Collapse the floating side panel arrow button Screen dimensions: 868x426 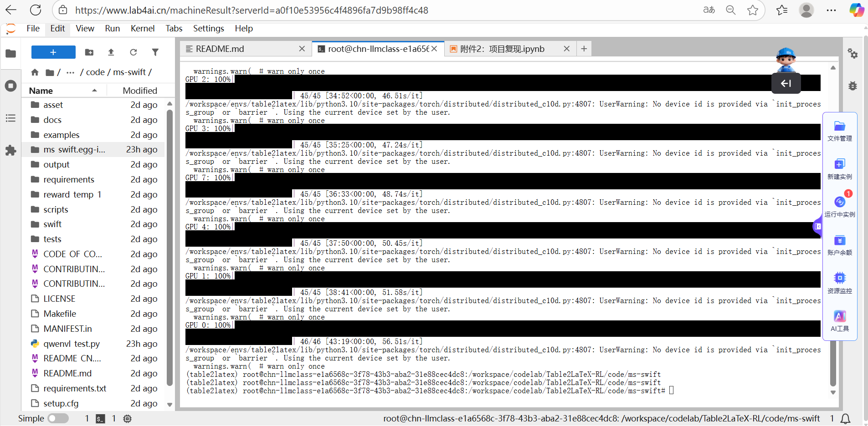tap(786, 83)
